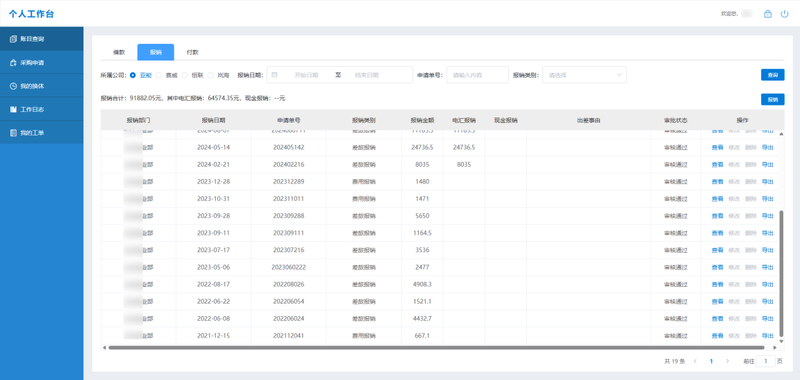Click the blue 查询 button
800x380 pixels.
pos(772,75)
